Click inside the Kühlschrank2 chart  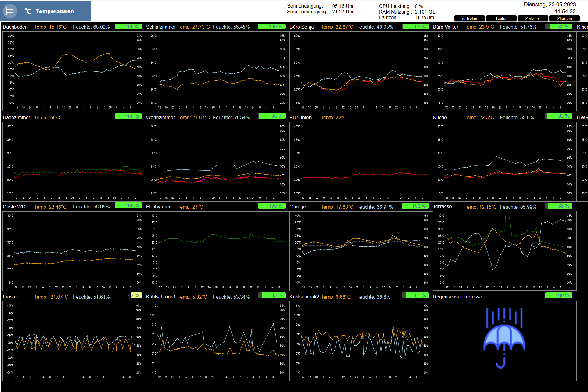coord(361,341)
